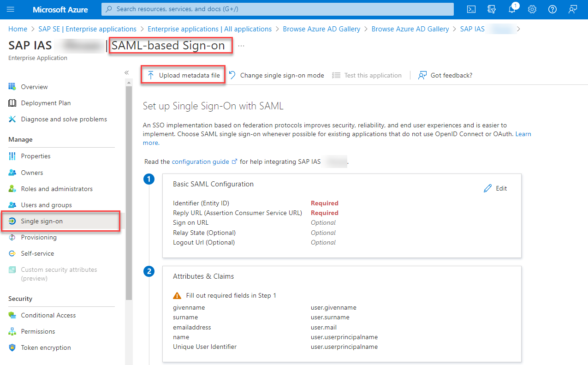Click the Edit pencil icon

(x=487, y=188)
